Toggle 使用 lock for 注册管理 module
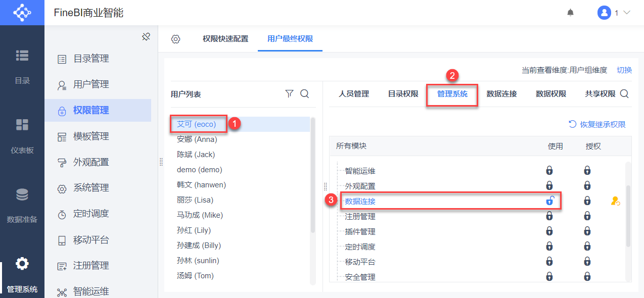This screenshot has height=298, width=644. (x=549, y=216)
